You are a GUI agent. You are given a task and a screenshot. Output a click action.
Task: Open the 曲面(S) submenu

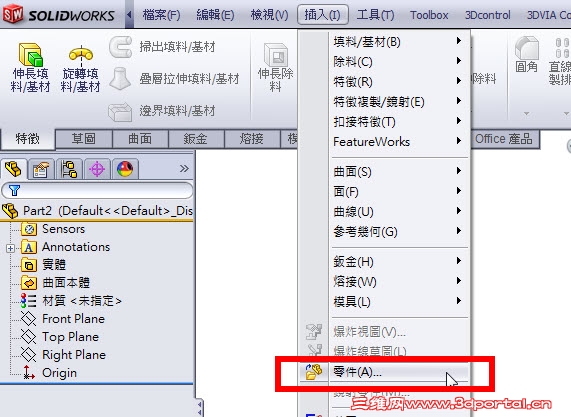point(399,172)
